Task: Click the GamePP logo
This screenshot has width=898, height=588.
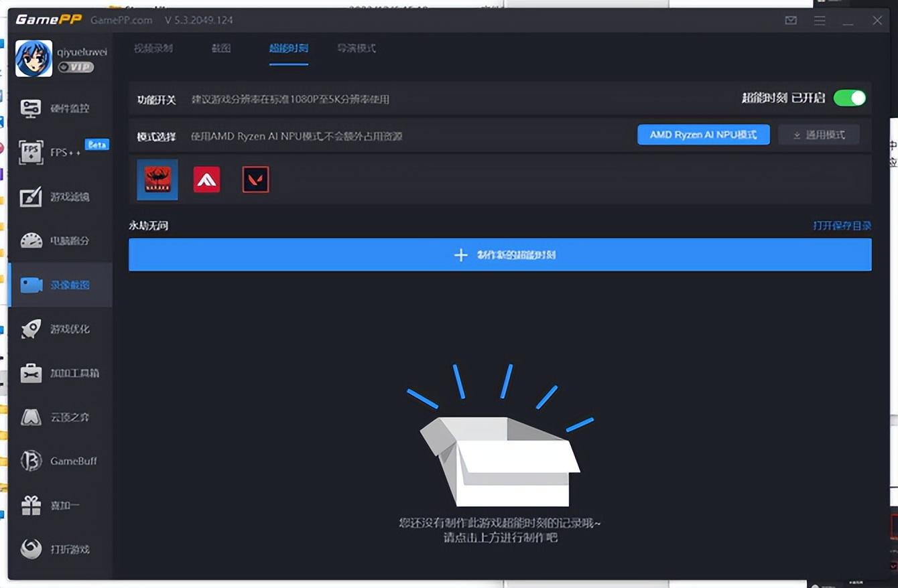Action: 49,19
